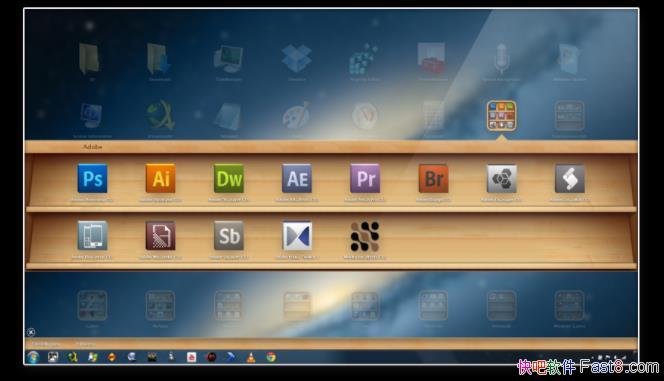
Task: Open the dimmed grid calendar icon
Action: click(433, 116)
